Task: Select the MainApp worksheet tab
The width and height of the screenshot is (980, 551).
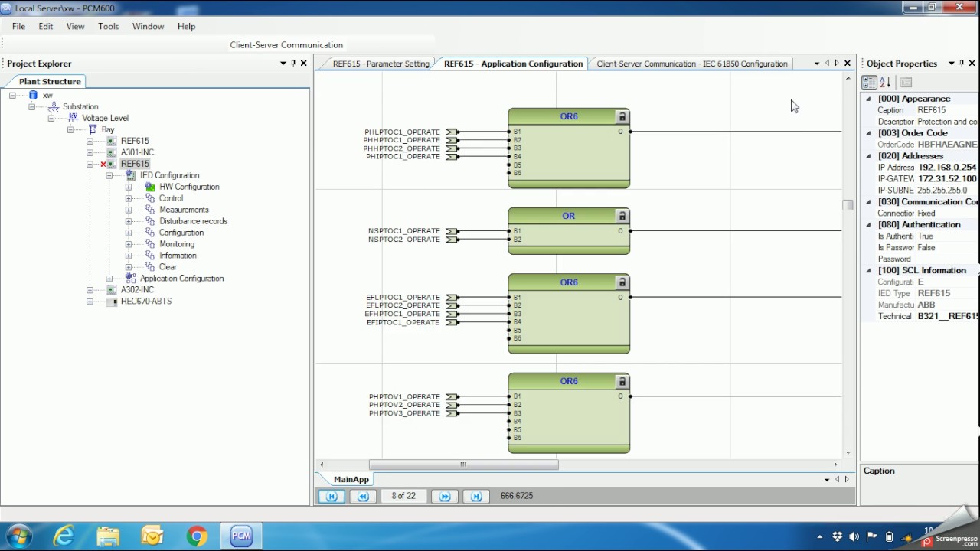Action: [351, 480]
